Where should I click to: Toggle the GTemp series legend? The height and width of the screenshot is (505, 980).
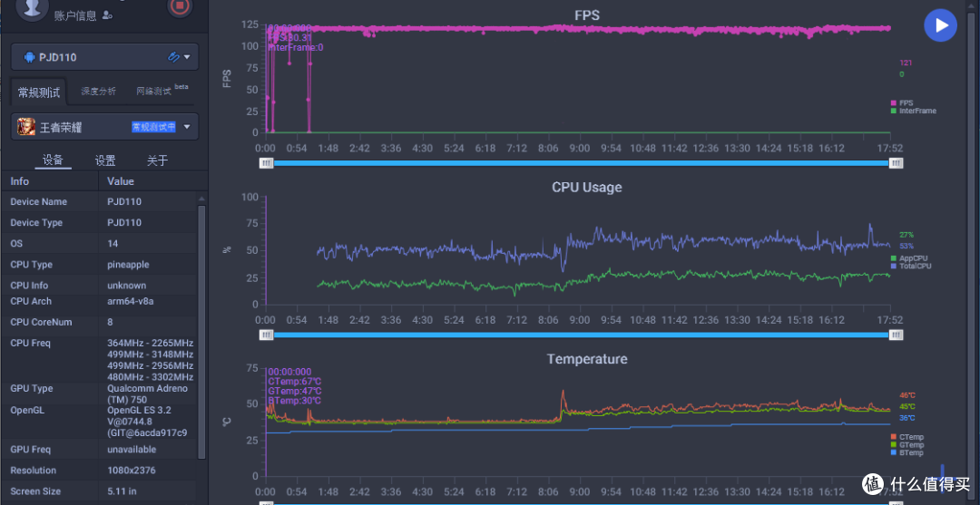(x=906, y=444)
